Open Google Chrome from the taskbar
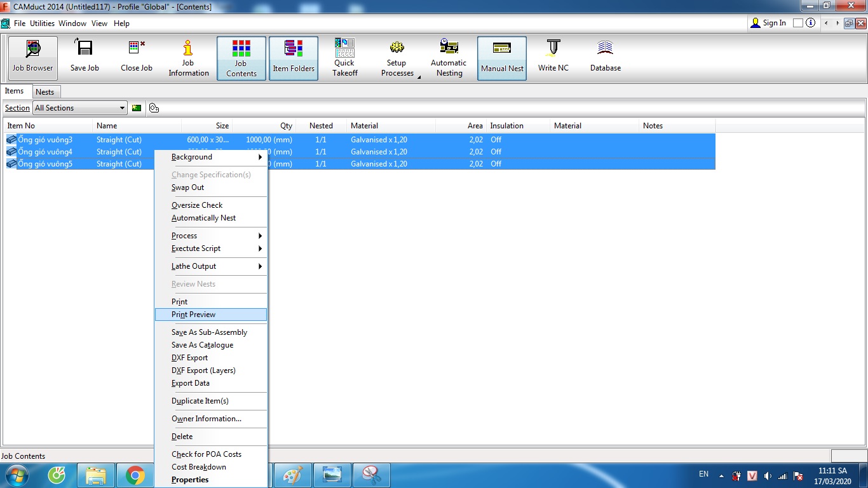 [x=135, y=475]
